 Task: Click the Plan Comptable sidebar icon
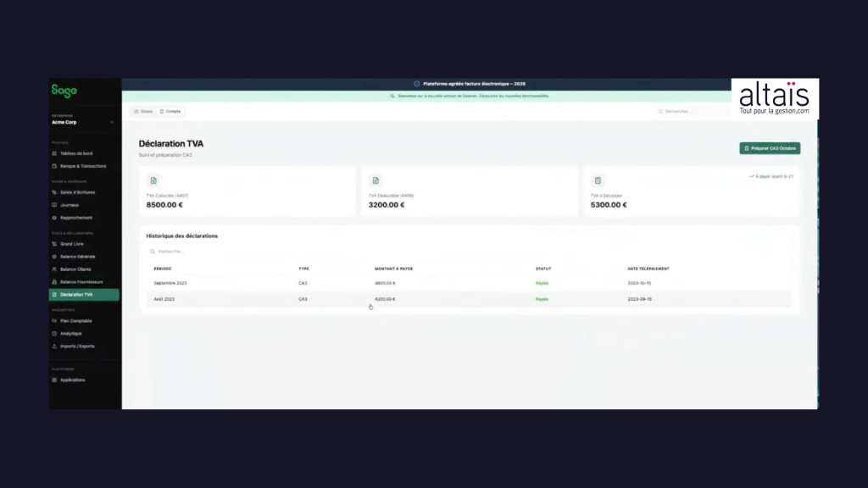[x=54, y=320]
